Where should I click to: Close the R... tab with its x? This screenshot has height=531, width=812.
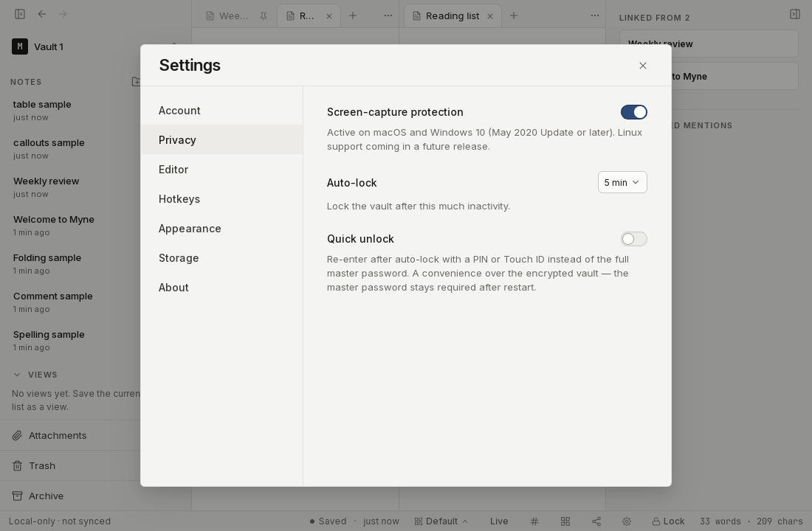pos(328,16)
